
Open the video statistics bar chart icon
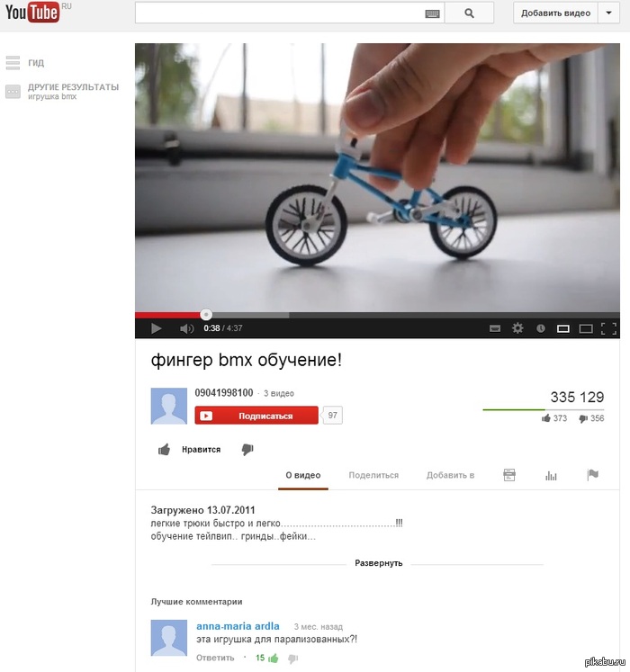click(551, 475)
